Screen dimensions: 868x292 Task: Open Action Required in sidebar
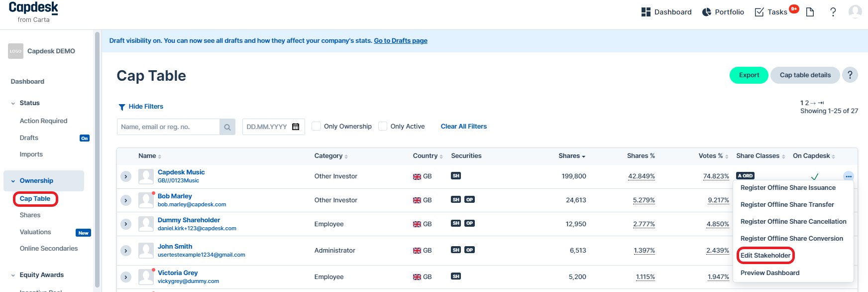(x=43, y=121)
